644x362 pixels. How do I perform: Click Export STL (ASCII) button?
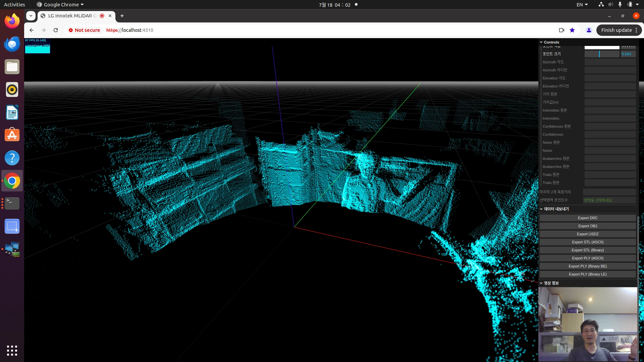tap(588, 242)
